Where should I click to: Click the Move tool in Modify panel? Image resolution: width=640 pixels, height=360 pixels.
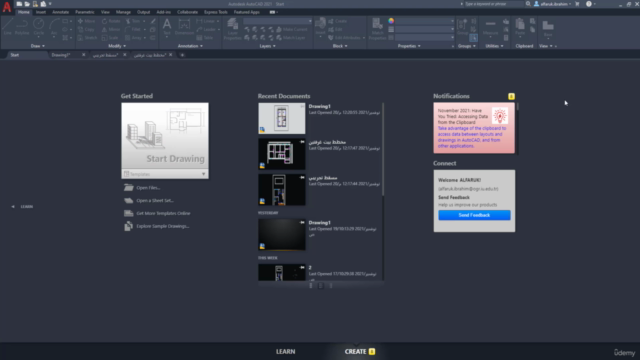(87, 21)
